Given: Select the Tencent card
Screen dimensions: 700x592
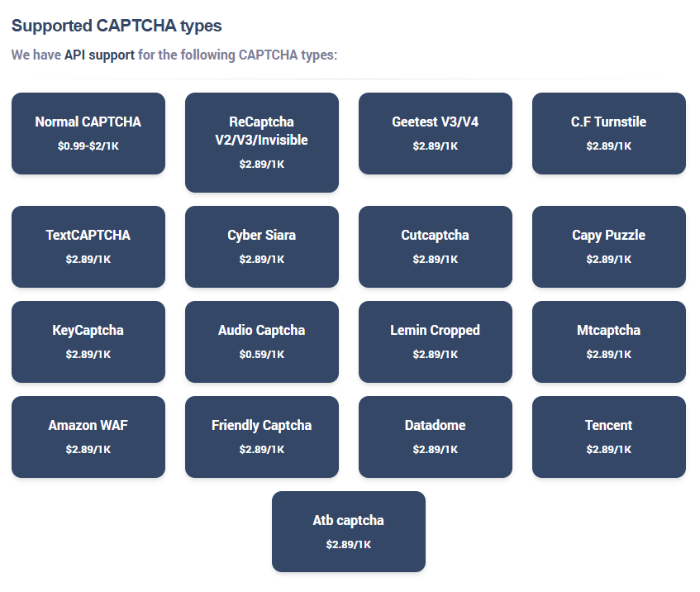Looking at the screenshot, I should pyautogui.click(x=608, y=437).
